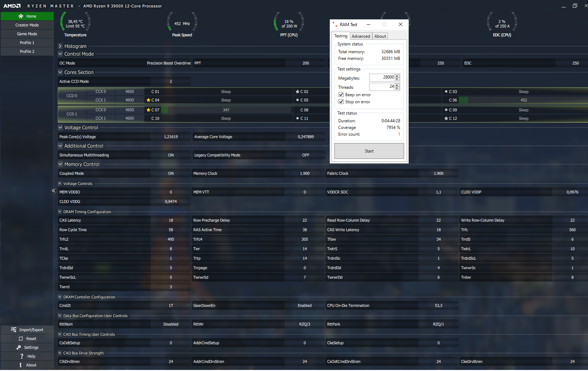588x371 pixels.
Task: Collapse the Voltage Controls subsection
Action: tap(60, 184)
